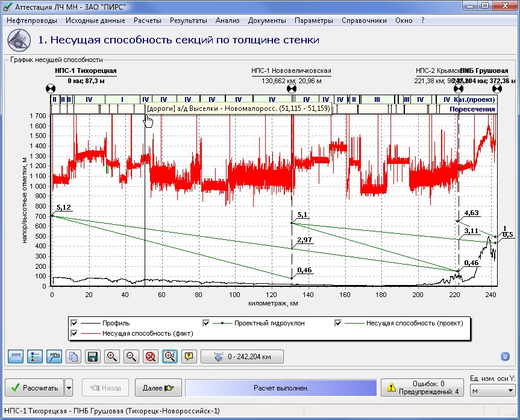The height and width of the screenshot is (420, 520).
Task: Maximize the application window
Action: (x=485, y=6)
